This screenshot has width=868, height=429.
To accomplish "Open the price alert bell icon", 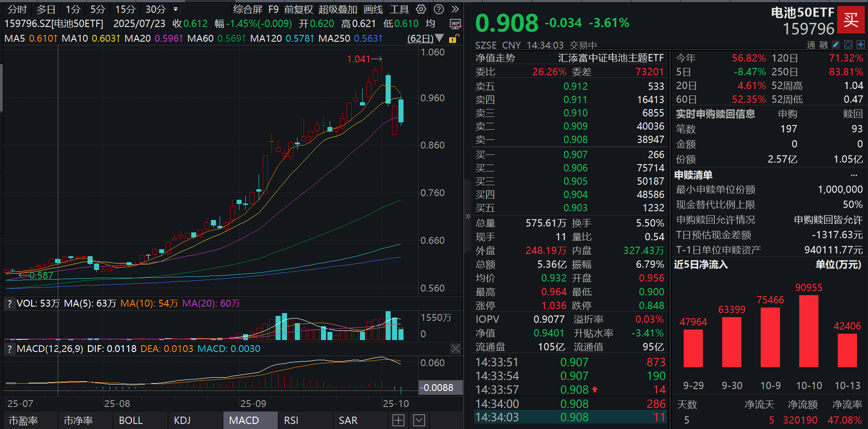I will click(849, 44).
